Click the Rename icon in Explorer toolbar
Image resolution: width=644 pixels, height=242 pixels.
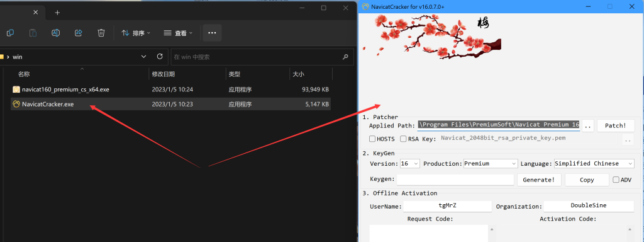click(56, 33)
